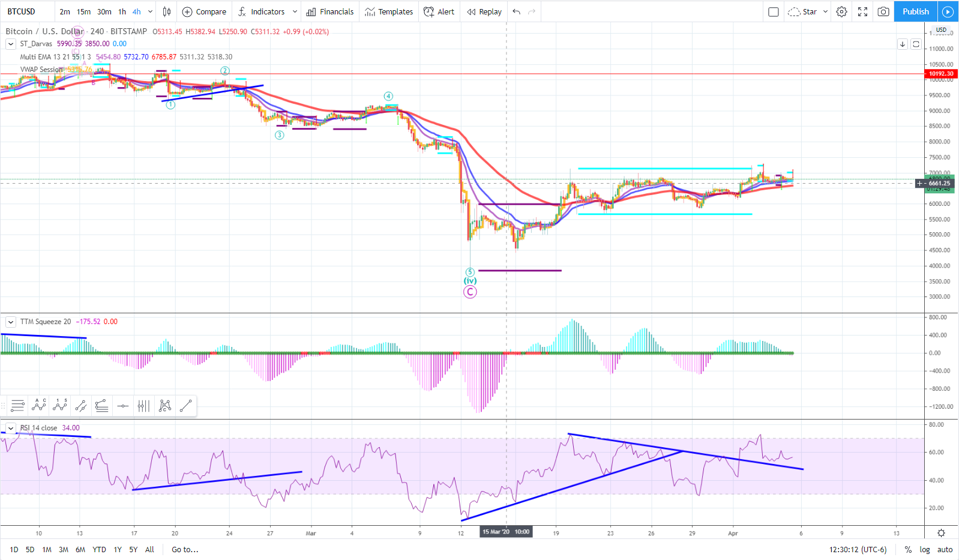Redo the last chart action
959x560 pixels.
[x=532, y=11]
